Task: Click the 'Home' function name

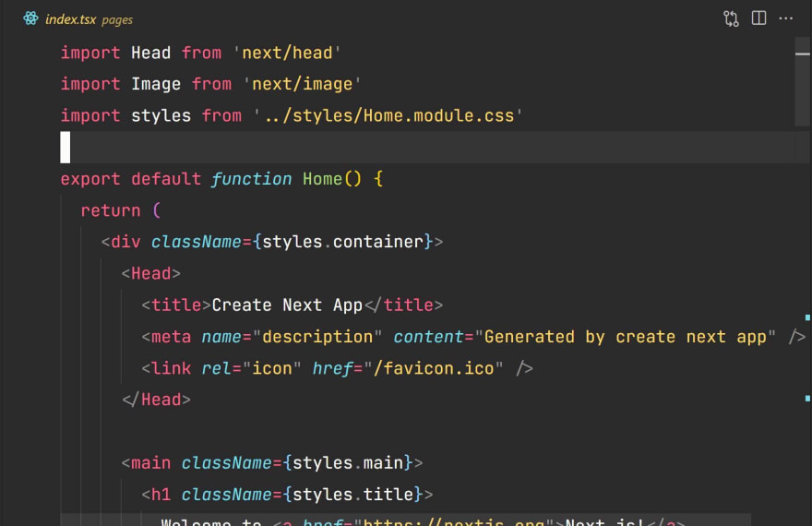Action: 322,179
